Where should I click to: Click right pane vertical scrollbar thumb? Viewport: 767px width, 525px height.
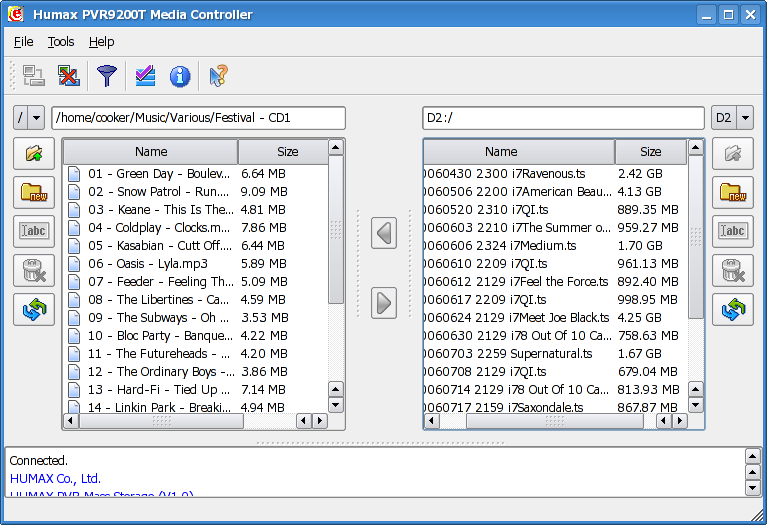tap(696, 237)
